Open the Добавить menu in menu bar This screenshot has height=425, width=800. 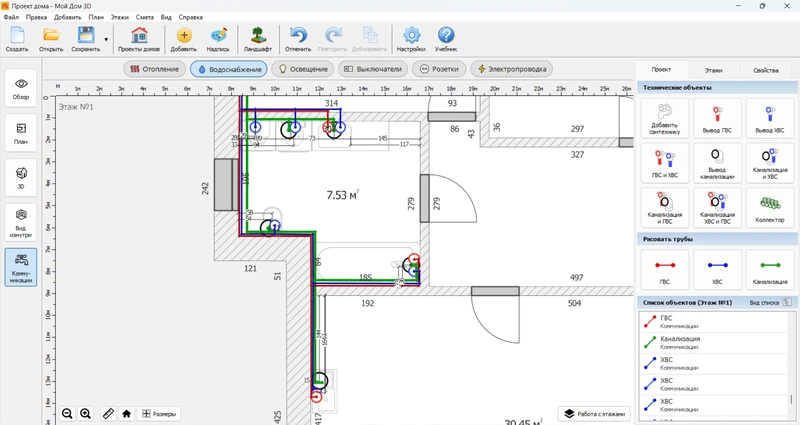[x=67, y=17]
